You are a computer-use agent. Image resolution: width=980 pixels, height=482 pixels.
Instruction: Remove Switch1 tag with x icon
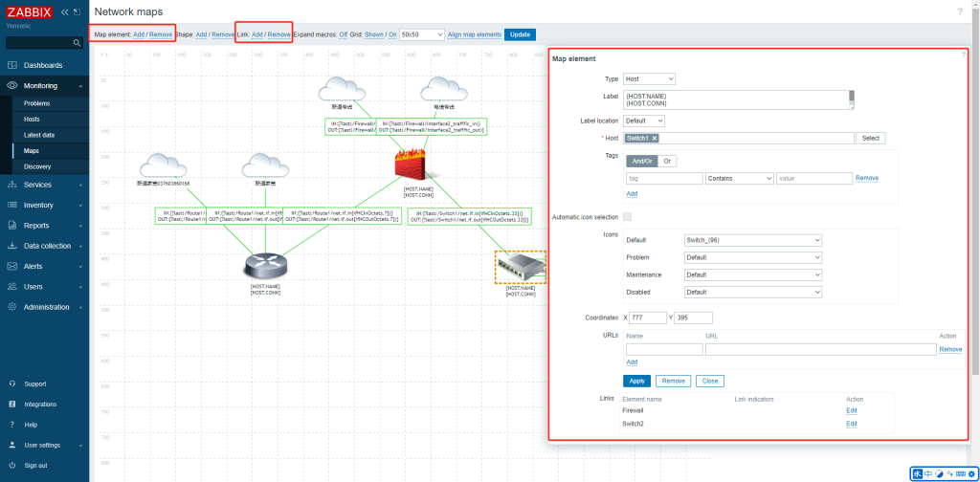click(x=655, y=138)
